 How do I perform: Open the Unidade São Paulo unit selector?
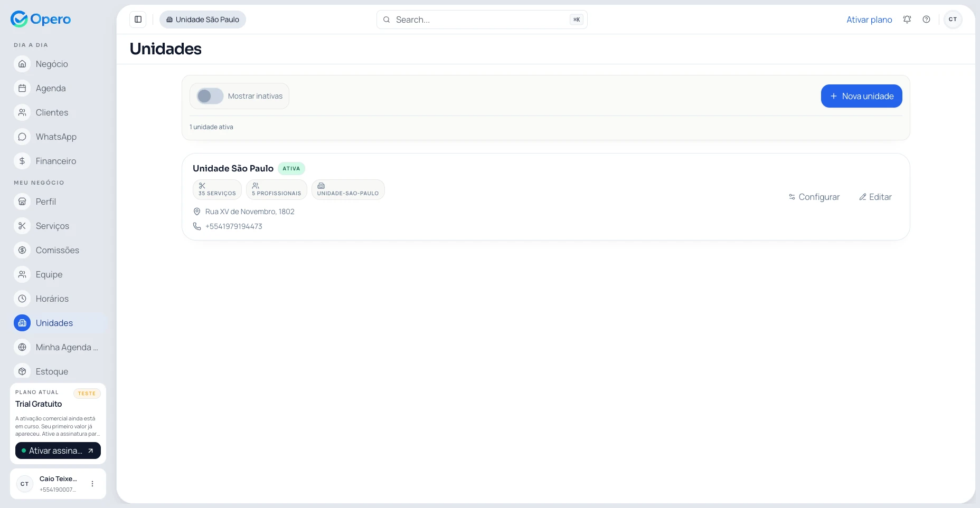pyautogui.click(x=203, y=20)
